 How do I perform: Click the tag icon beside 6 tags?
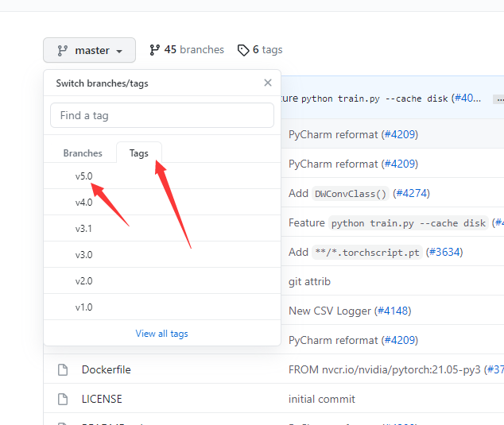242,50
